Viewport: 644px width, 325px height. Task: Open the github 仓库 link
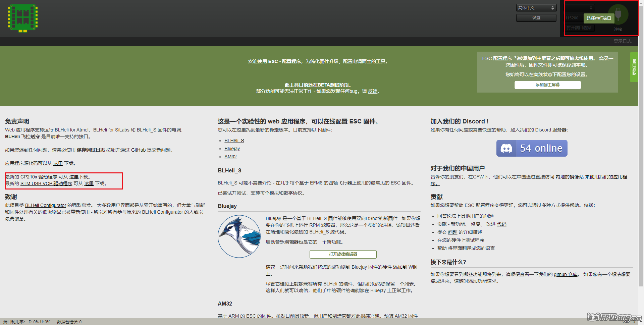(x=566, y=274)
